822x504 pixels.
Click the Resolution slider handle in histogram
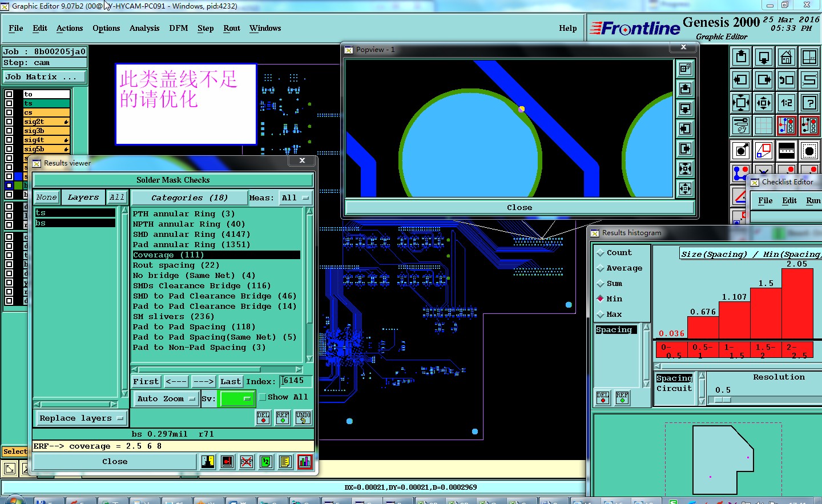pos(723,400)
